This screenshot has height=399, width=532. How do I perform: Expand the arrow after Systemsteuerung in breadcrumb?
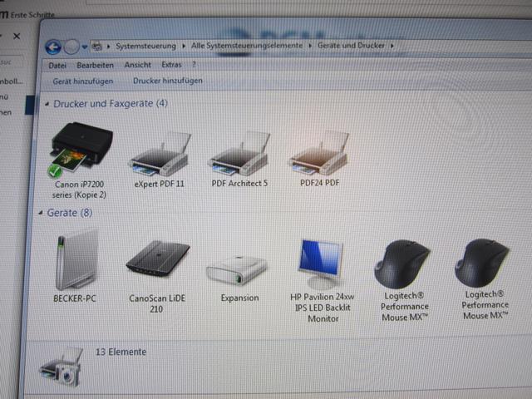[x=184, y=46]
